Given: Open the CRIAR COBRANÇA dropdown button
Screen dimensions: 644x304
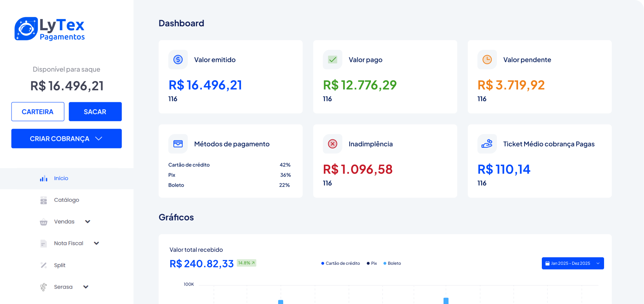Looking at the screenshot, I should click(x=67, y=139).
